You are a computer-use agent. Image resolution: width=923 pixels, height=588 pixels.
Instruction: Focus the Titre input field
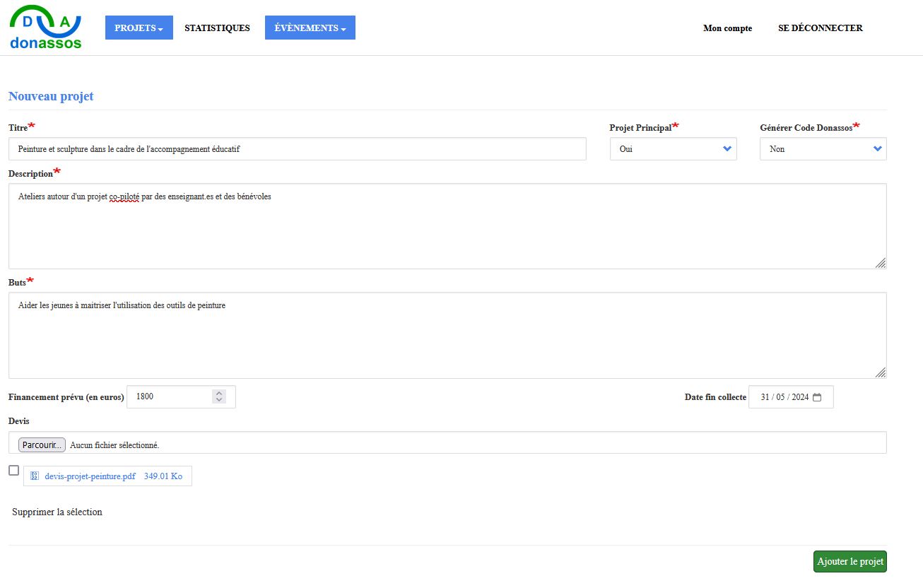point(297,149)
